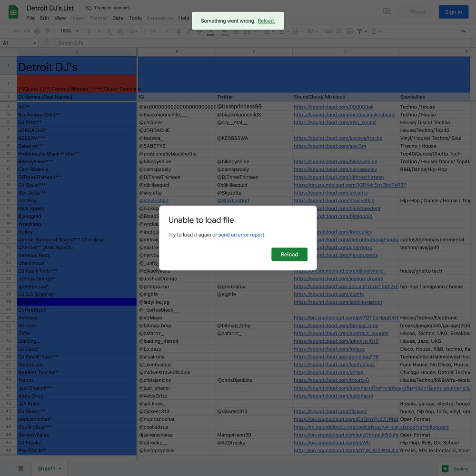Toggle the filter funnel icon

[x=359, y=31]
